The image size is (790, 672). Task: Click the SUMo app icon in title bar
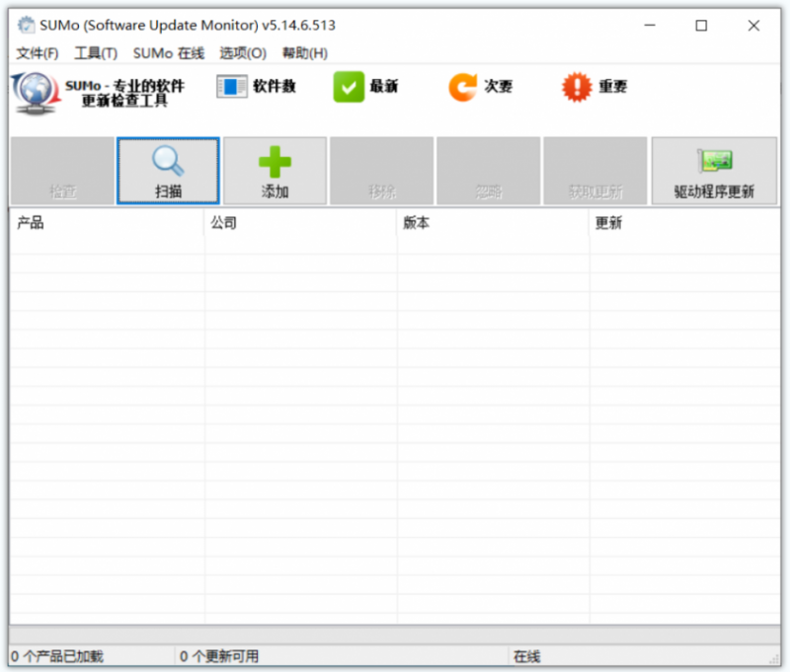tap(26, 25)
